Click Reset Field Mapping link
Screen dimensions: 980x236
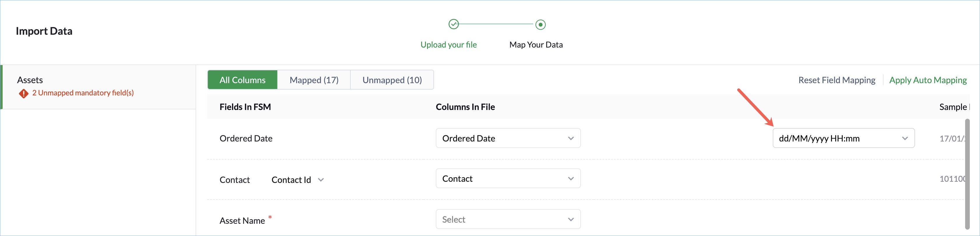pyautogui.click(x=837, y=80)
